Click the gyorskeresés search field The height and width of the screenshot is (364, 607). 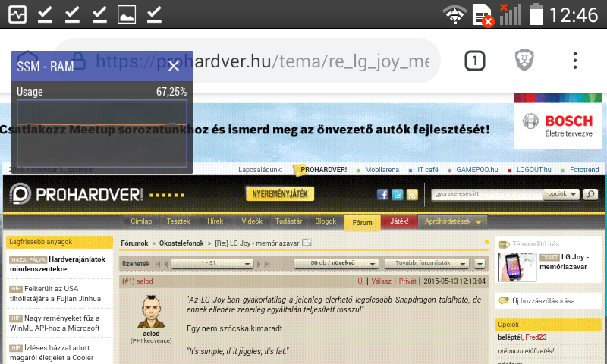[487, 194]
